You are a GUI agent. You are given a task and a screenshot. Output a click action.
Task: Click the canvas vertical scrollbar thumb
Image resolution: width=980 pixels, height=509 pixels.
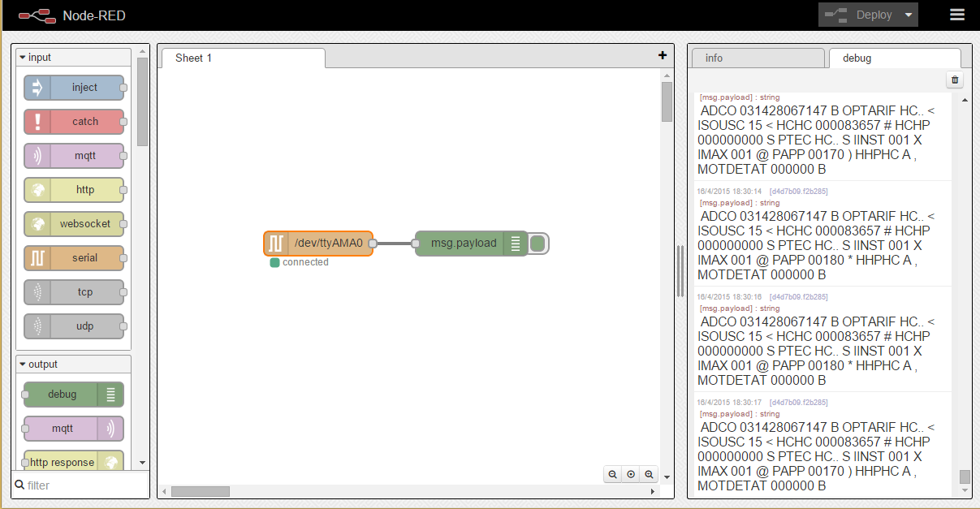coord(667,101)
